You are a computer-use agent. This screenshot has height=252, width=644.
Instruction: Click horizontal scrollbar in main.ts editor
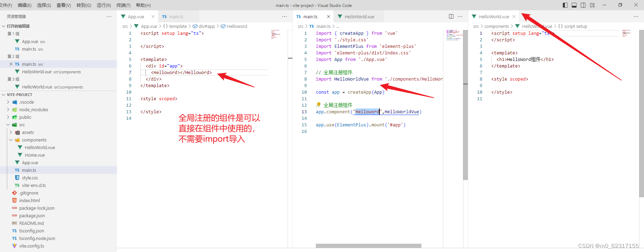[368, 246]
